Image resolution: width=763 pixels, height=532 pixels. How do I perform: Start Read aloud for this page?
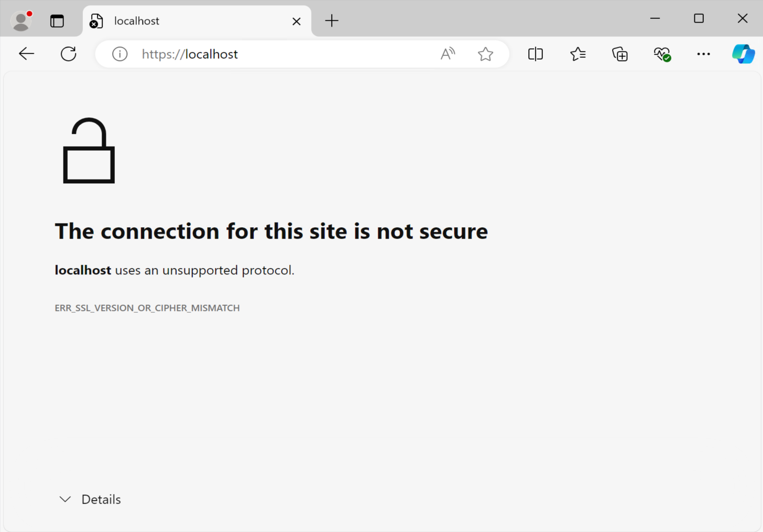(448, 53)
